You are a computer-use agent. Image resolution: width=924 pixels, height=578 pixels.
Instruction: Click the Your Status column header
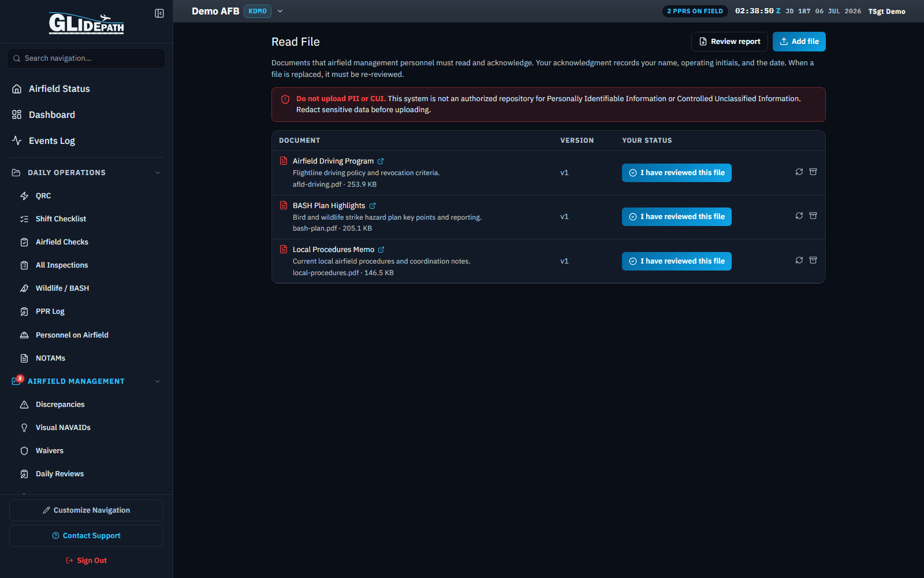click(x=647, y=140)
